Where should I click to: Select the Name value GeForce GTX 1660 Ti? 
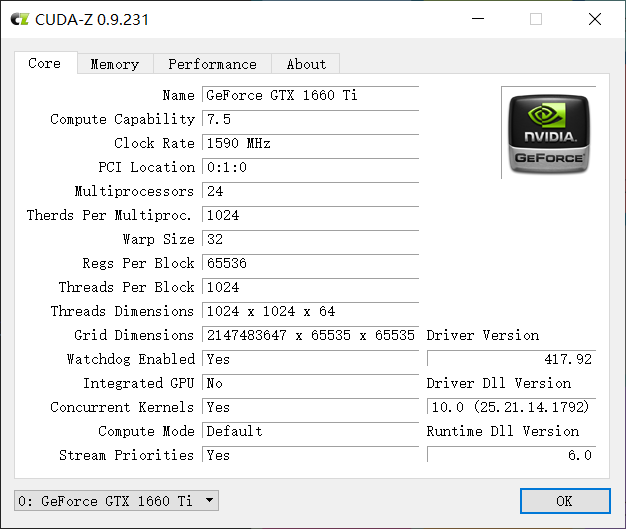click(x=310, y=95)
